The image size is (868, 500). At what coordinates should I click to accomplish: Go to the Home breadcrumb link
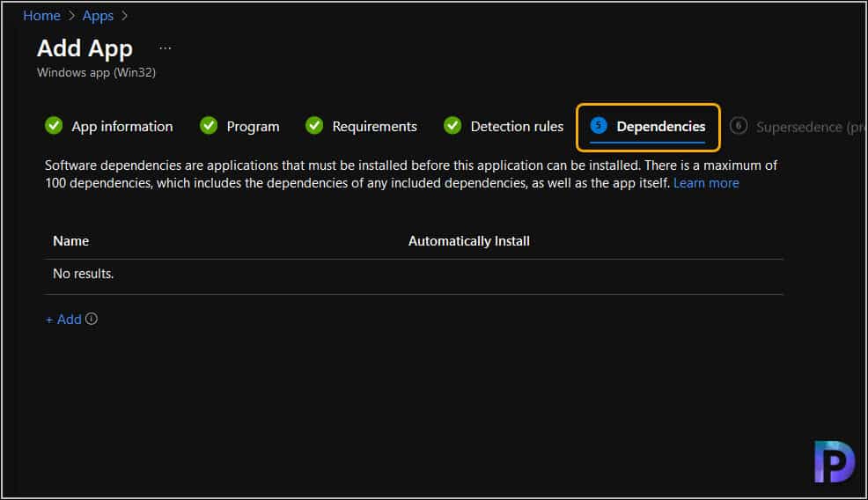tap(41, 16)
